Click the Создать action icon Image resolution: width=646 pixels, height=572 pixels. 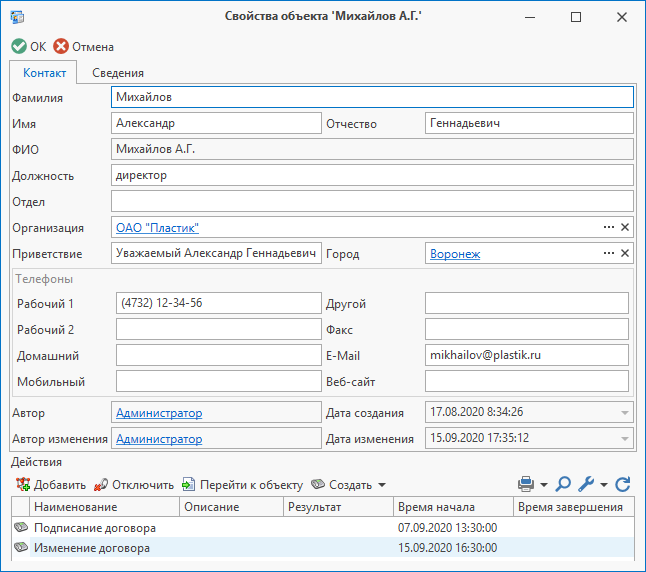point(318,484)
